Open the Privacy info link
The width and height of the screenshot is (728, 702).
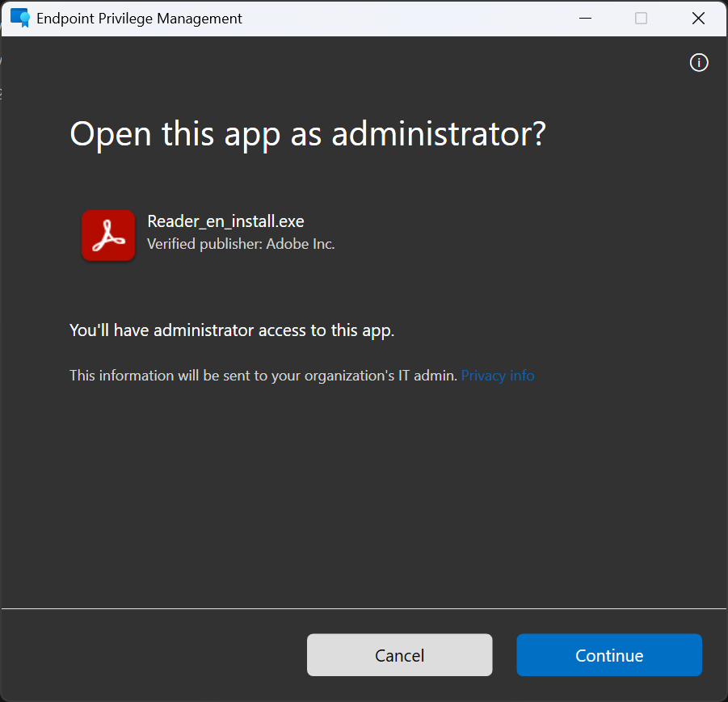click(x=498, y=376)
